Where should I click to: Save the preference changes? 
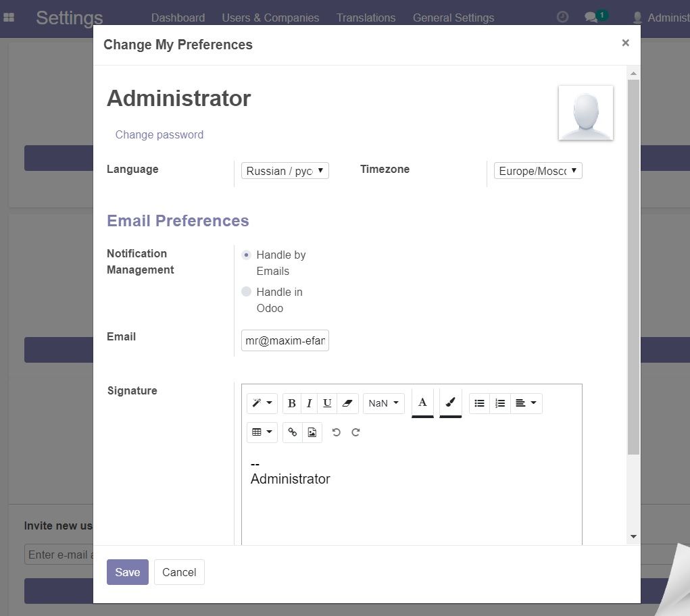pyautogui.click(x=127, y=572)
